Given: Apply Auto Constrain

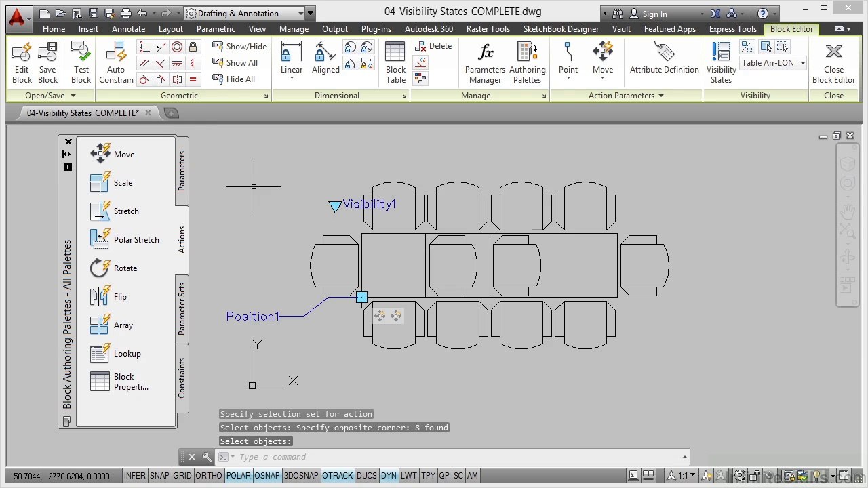Looking at the screenshot, I should 116,62.
